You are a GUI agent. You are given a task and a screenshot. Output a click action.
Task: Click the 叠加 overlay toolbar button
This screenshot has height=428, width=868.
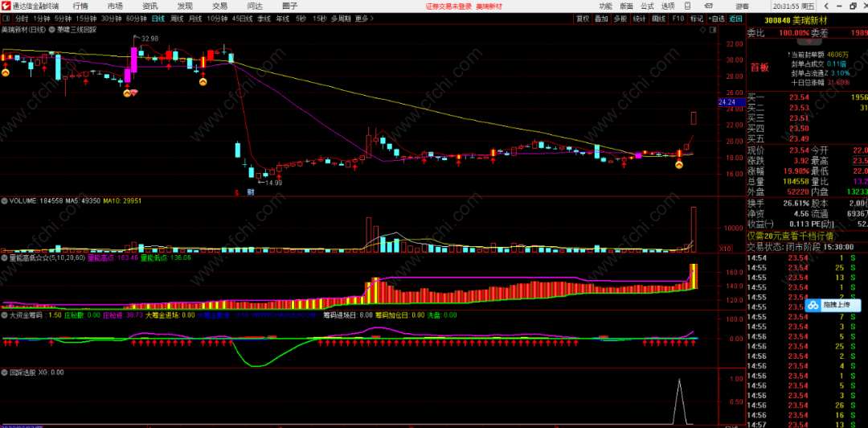(x=601, y=19)
